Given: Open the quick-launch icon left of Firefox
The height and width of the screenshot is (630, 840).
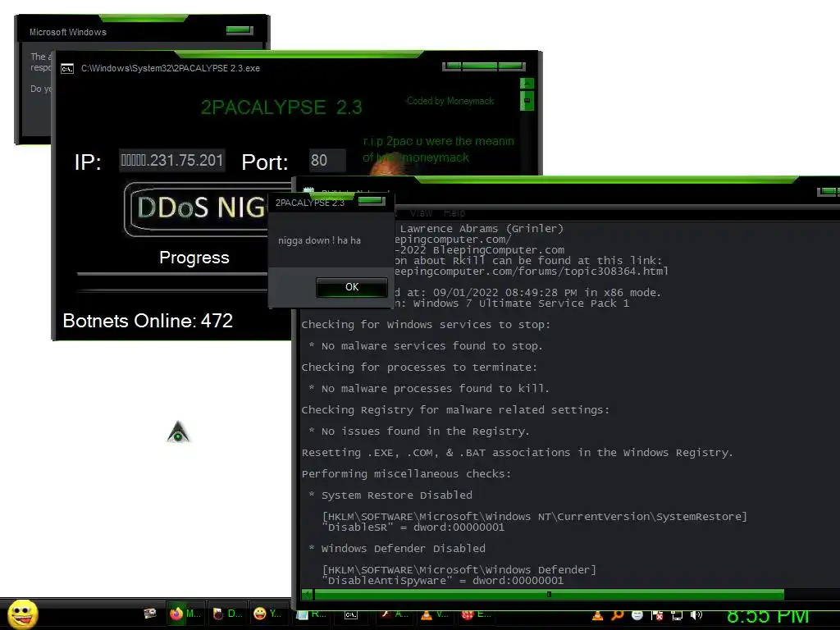Looking at the screenshot, I should 151,614.
